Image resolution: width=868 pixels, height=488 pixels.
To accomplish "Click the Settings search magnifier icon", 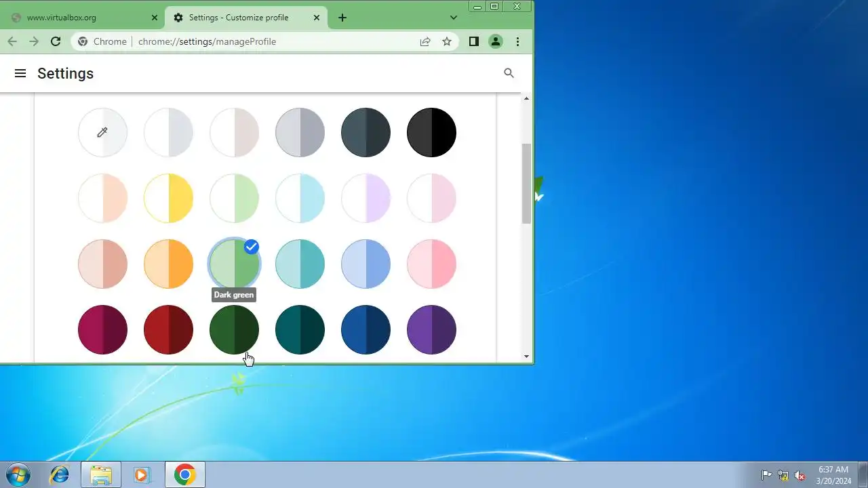I will [509, 73].
